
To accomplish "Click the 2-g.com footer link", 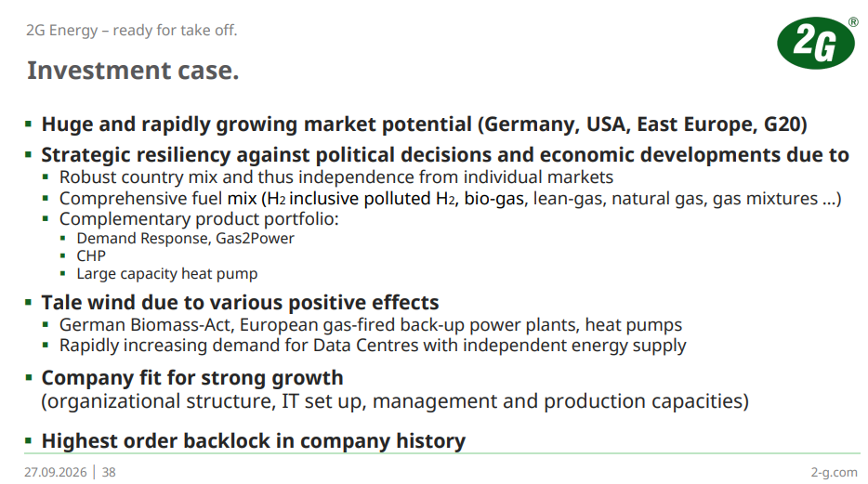I will coord(834,472).
